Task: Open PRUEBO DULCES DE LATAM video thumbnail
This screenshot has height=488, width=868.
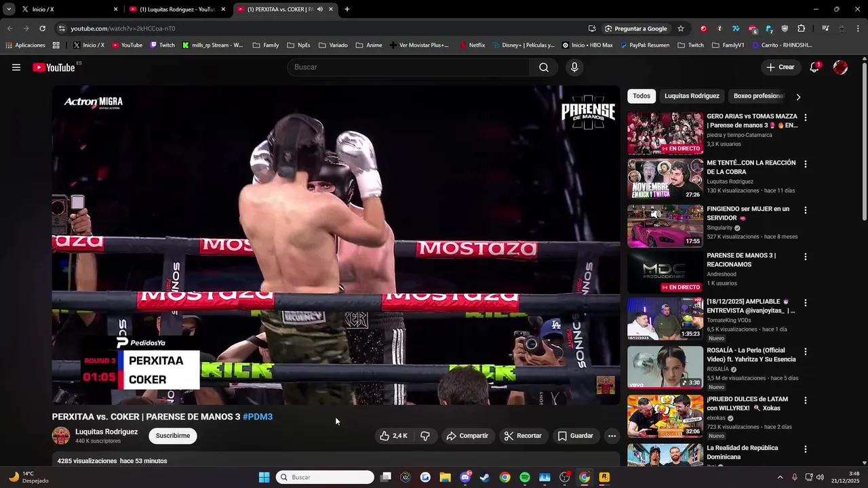Action: [665, 416]
